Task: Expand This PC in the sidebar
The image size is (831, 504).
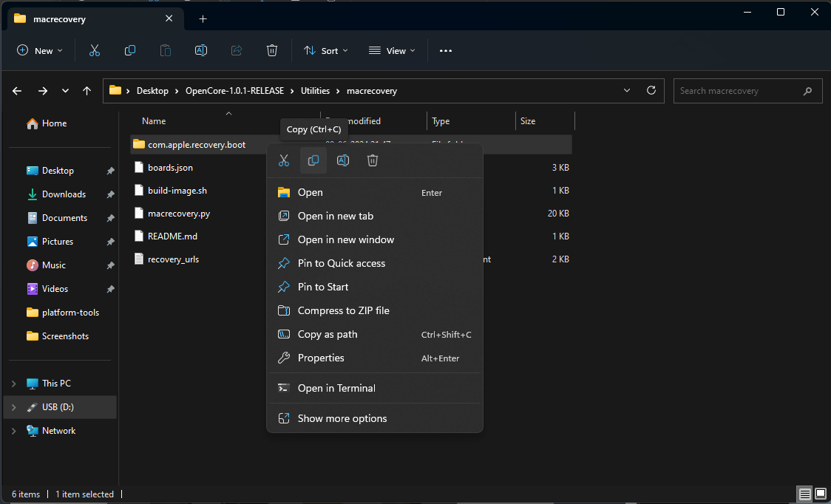Action: (x=13, y=383)
